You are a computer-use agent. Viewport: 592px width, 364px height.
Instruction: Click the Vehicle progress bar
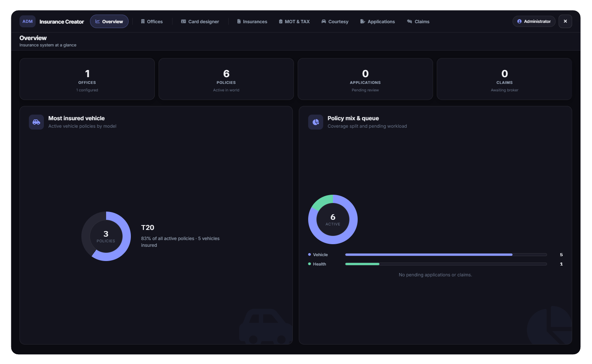pyautogui.click(x=446, y=255)
